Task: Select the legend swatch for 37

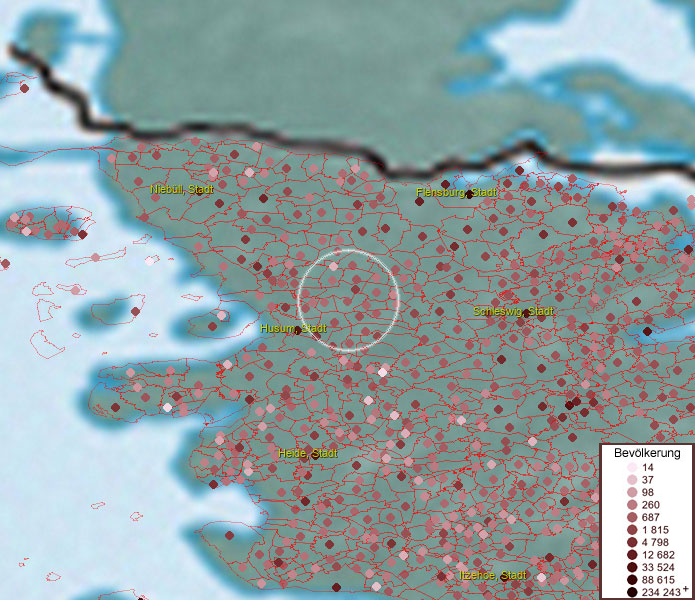Action: [x=632, y=479]
